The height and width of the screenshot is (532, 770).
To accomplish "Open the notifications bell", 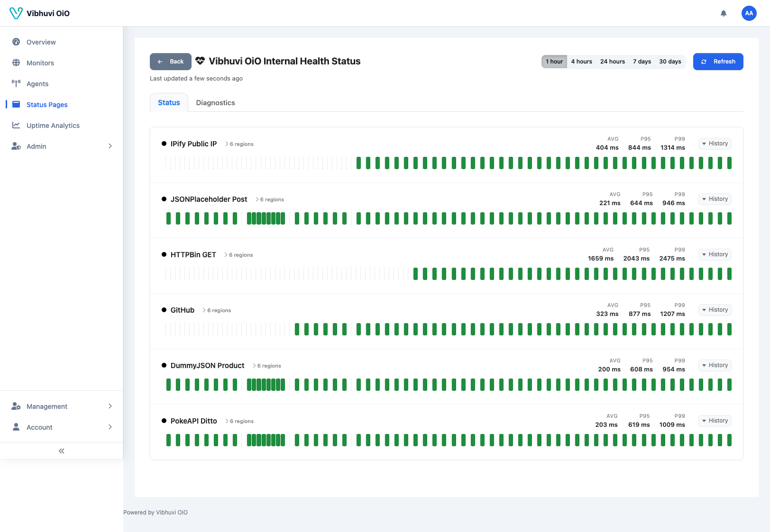I will [x=724, y=13].
